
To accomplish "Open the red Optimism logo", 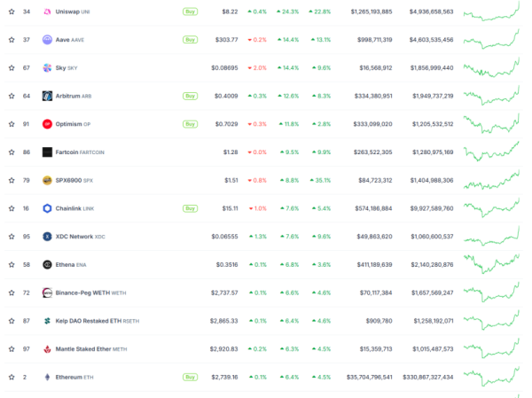I will [47, 124].
